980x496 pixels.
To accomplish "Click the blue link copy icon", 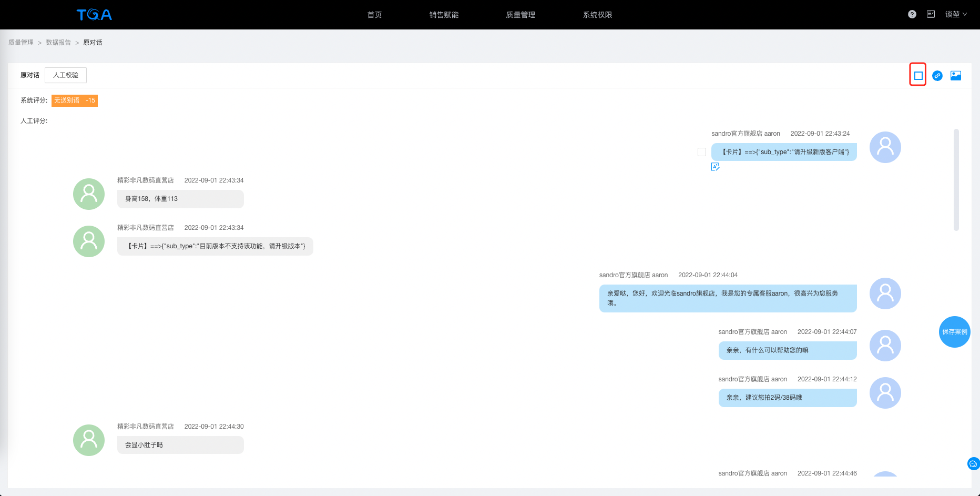I will coord(937,76).
